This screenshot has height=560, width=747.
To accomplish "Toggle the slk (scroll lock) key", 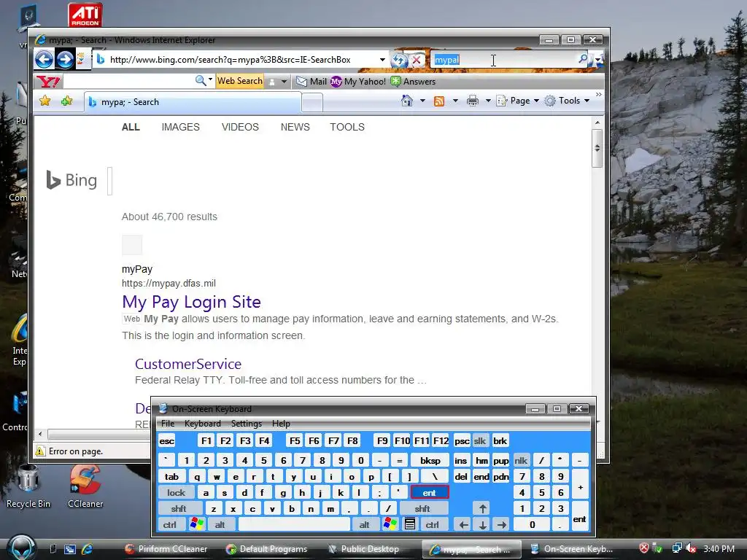I will [480, 441].
